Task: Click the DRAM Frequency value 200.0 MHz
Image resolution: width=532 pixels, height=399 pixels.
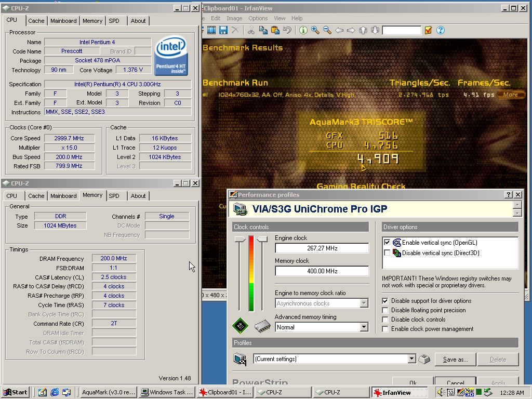Action: point(114,258)
